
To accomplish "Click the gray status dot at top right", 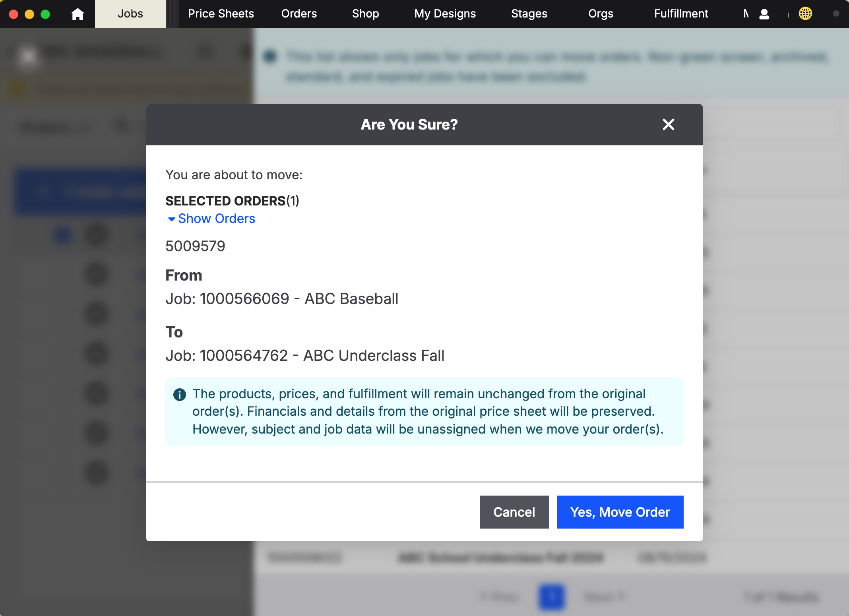I will 836,14.
